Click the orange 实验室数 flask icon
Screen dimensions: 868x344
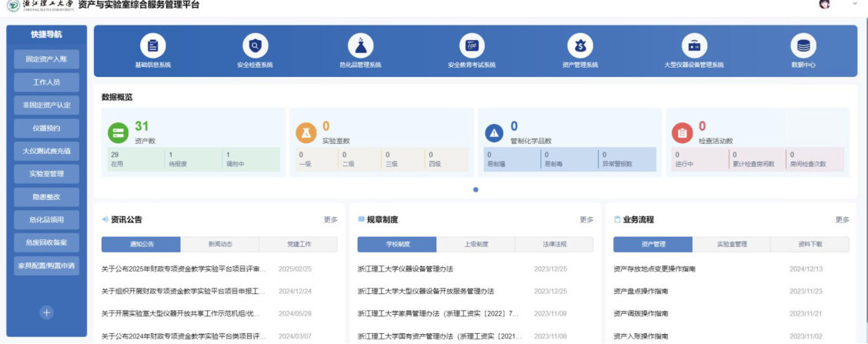(305, 133)
